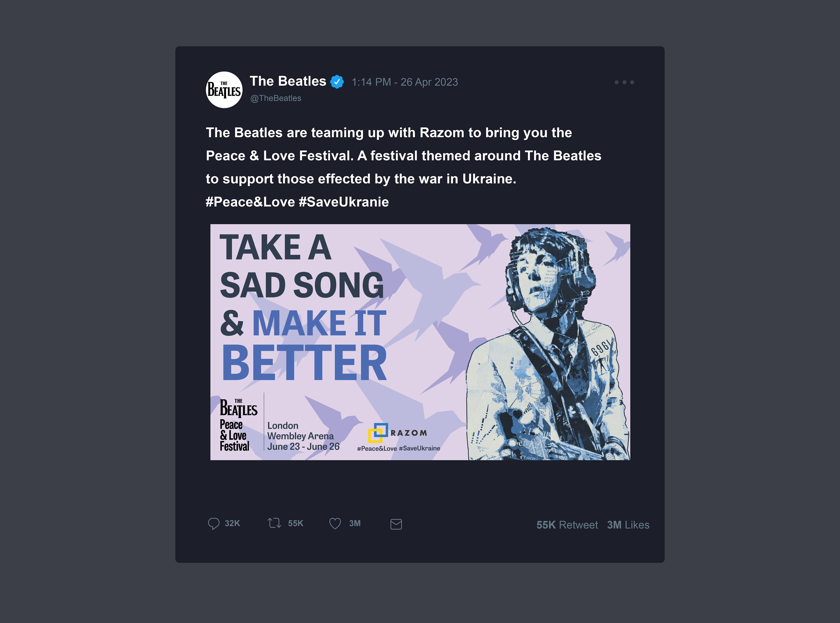View the 3M Likes list
The width and height of the screenshot is (840, 623).
pyautogui.click(x=628, y=525)
